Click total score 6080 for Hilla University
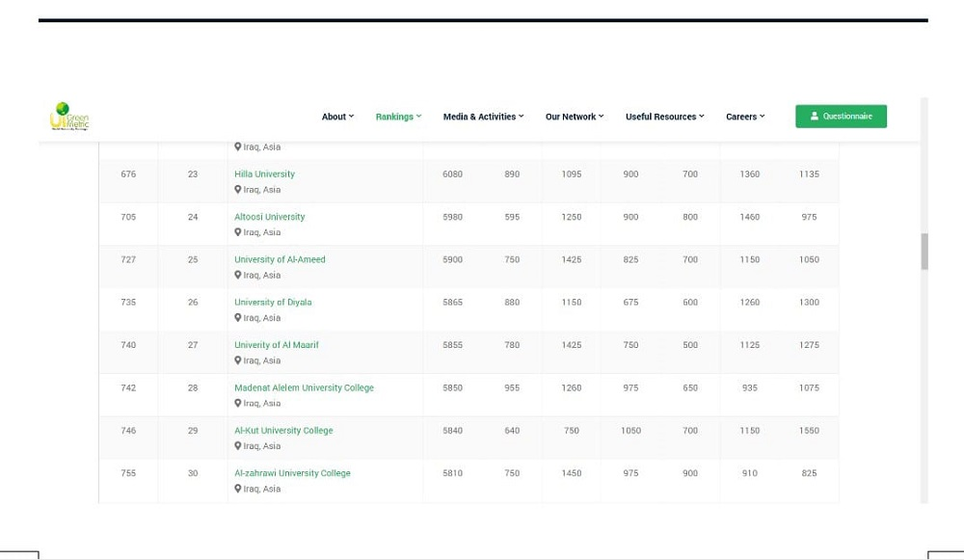The width and height of the screenshot is (964, 560). tap(452, 173)
